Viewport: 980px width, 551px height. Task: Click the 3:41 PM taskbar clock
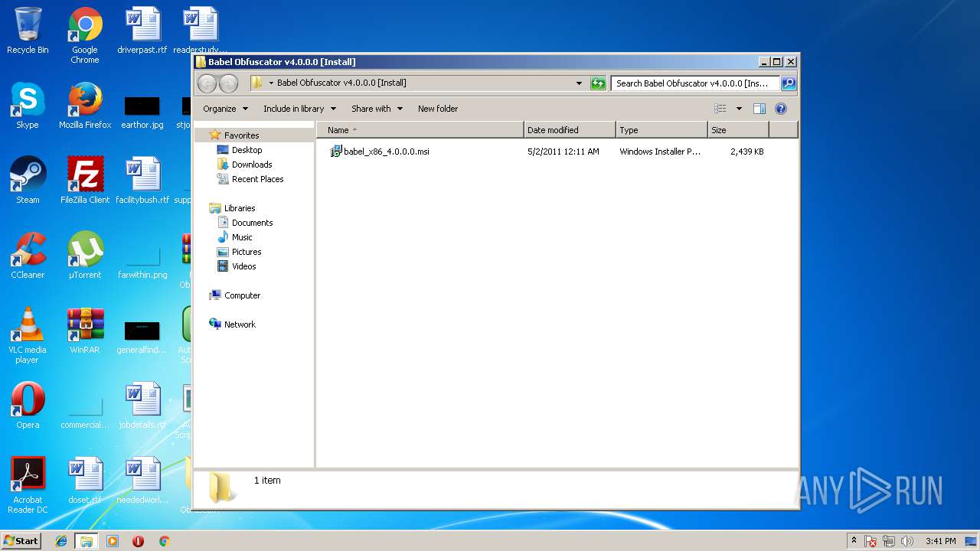click(x=940, y=541)
